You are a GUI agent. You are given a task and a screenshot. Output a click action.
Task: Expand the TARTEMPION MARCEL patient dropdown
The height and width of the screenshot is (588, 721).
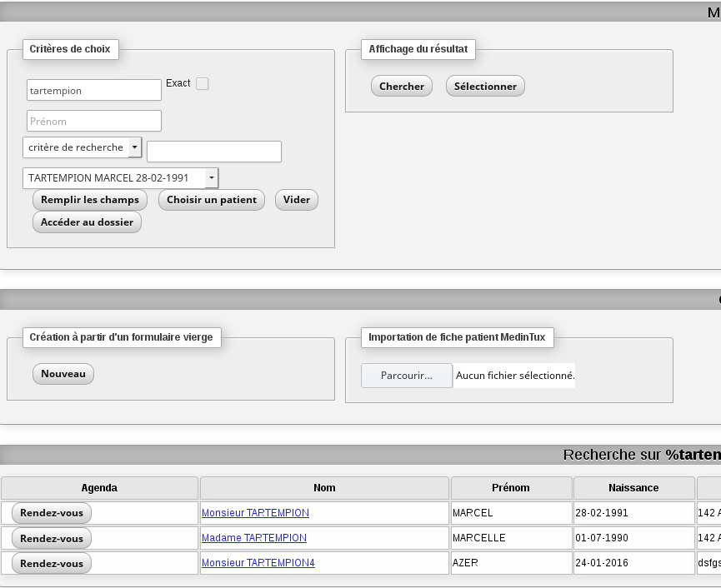pyautogui.click(x=121, y=178)
